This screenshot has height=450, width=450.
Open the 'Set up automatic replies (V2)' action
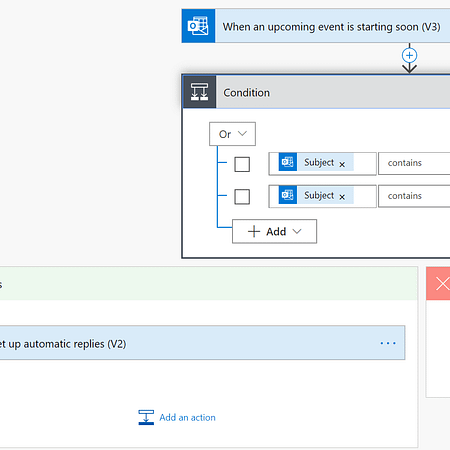(202, 343)
